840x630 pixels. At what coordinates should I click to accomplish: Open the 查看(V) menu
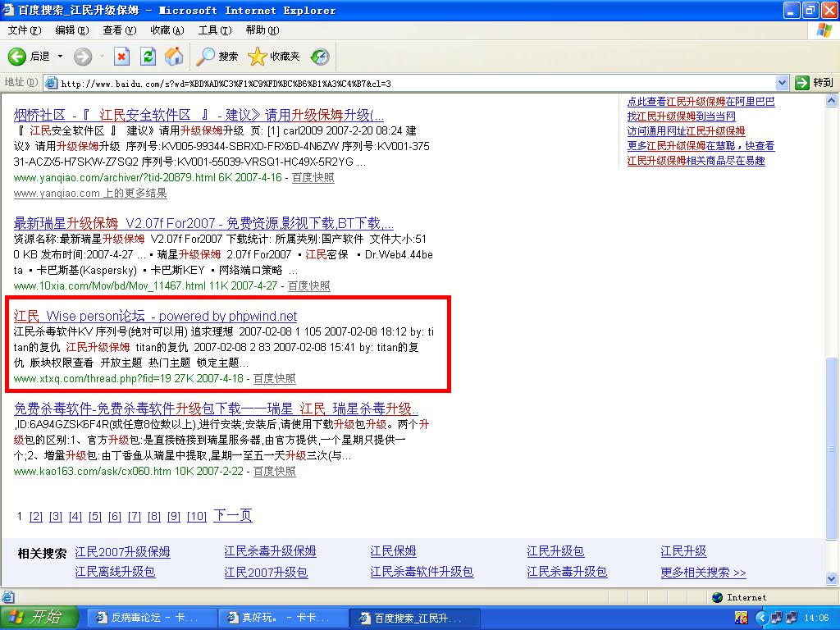pyautogui.click(x=120, y=30)
